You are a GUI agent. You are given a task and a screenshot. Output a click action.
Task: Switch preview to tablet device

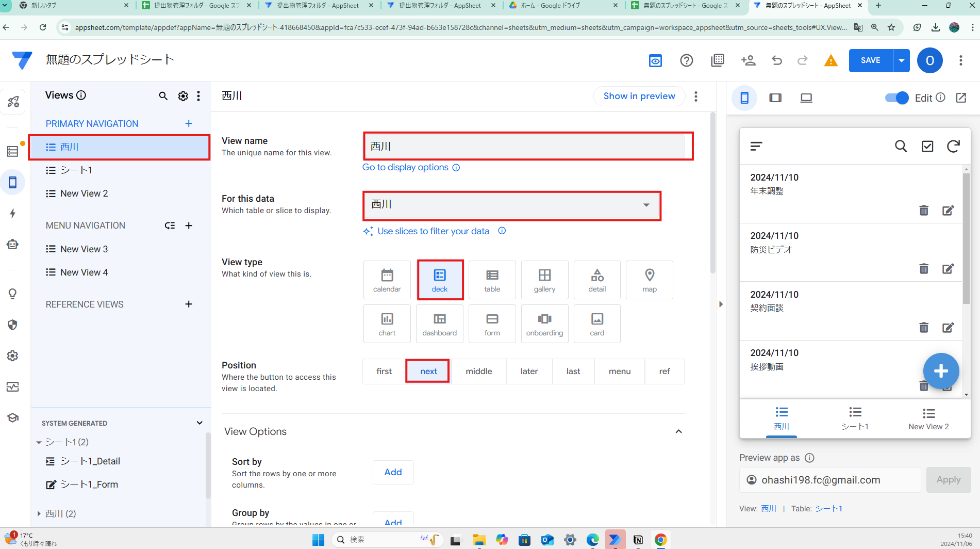(x=775, y=98)
